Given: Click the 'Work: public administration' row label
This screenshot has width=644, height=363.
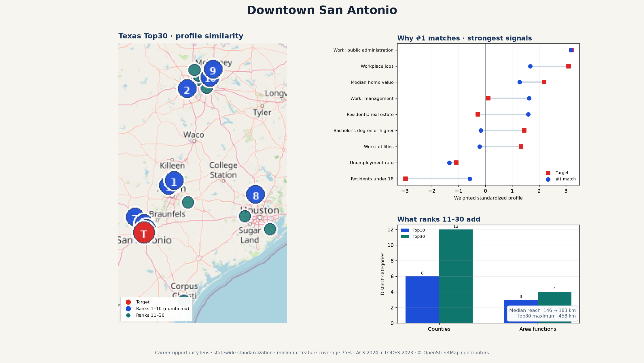Looking at the screenshot, I should point(363,50).
